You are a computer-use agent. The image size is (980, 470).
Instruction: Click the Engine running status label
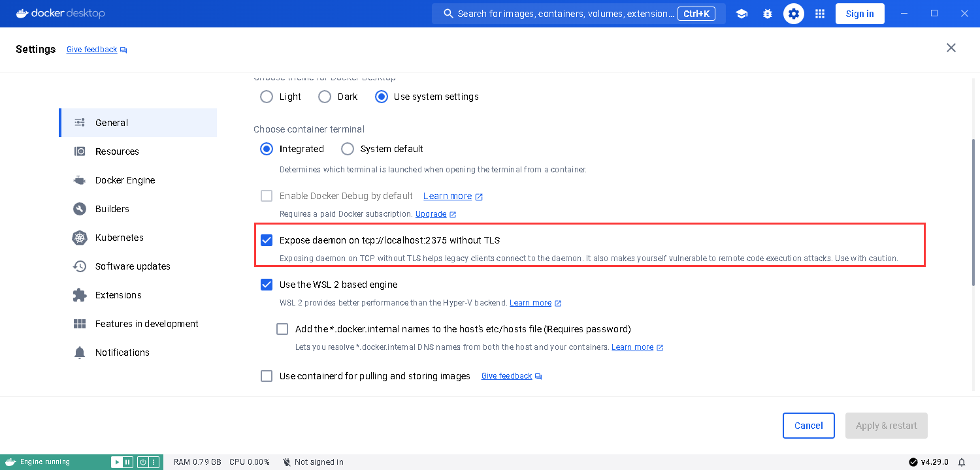pyautogui.click(x=45, y=462)
